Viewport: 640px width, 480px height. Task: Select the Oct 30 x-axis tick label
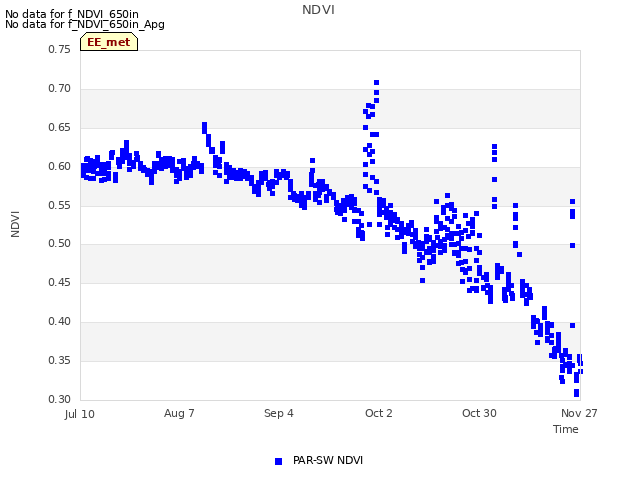tap(479, 413)
